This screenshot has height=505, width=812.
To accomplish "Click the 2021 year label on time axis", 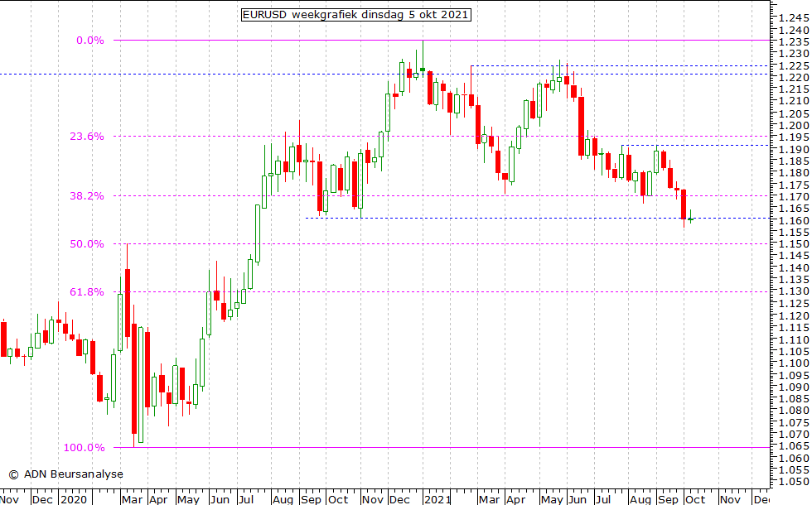I will click(437, 499).
